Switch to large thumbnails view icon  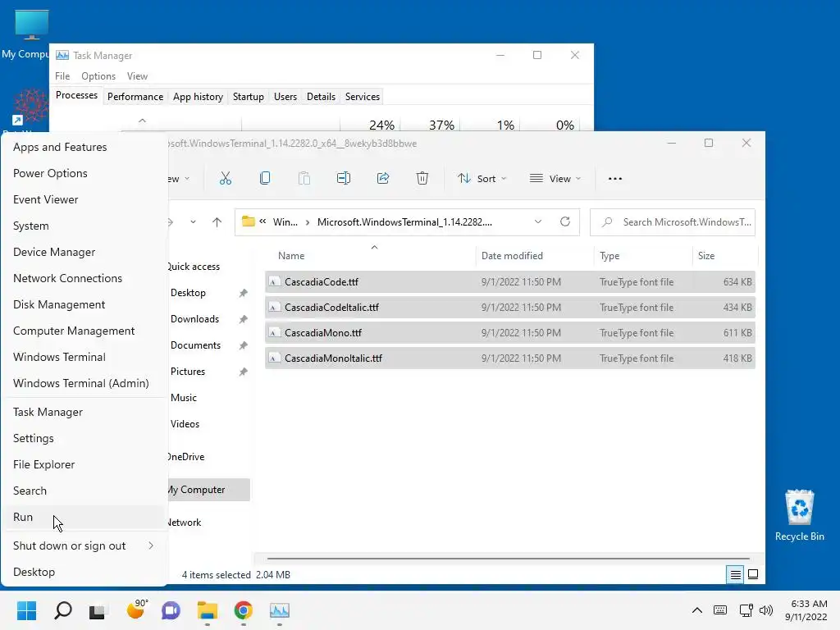[753, 574]
